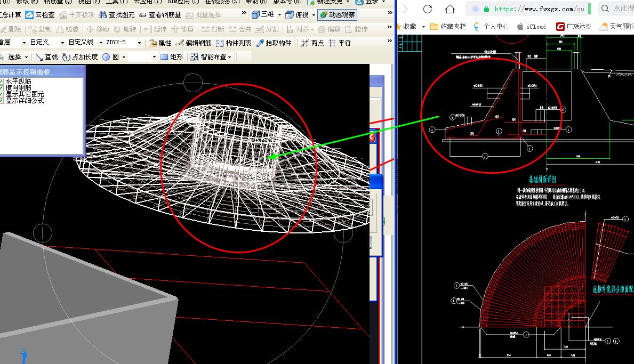
Task: Open the 自定义 category dropdown
Action: pyautogui.click(x=62, y=43)
